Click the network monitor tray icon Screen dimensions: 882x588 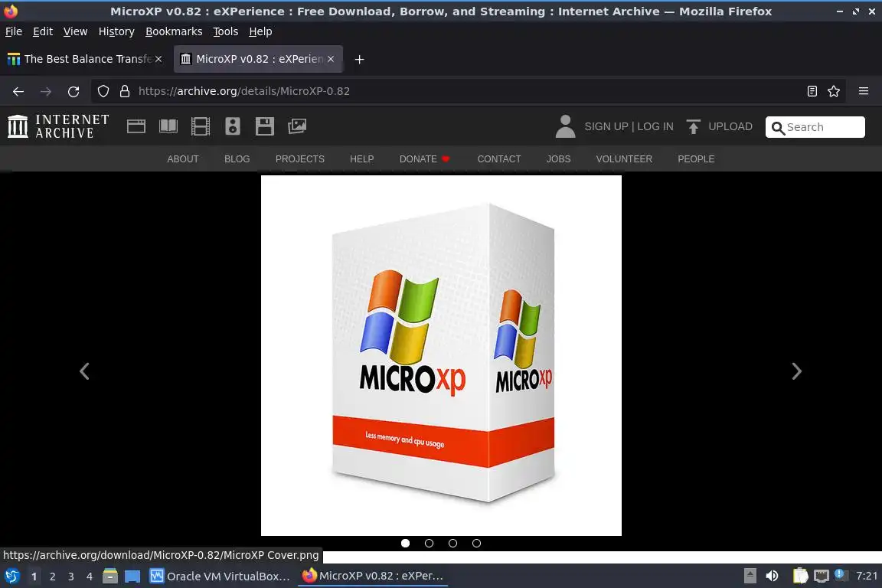click(x=822, y=576)
